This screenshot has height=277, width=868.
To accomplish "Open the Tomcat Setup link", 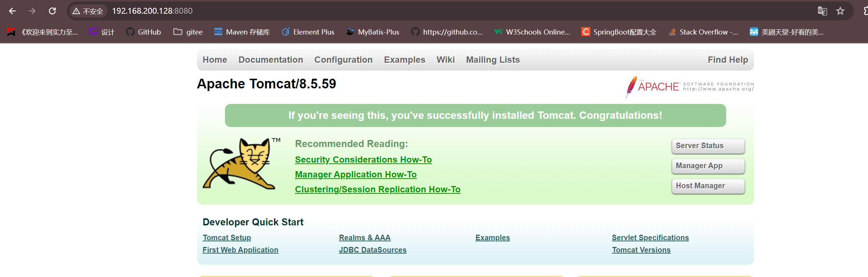I will 227,238.
